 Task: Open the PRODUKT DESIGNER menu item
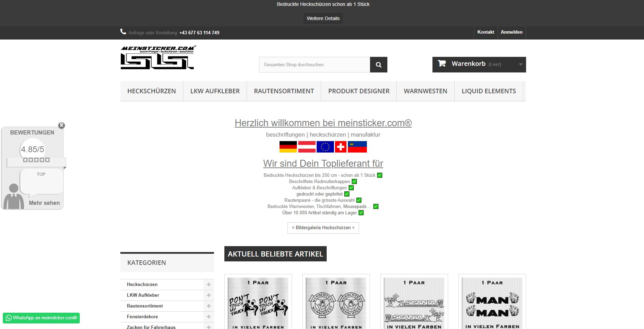[x=359, y=91]
